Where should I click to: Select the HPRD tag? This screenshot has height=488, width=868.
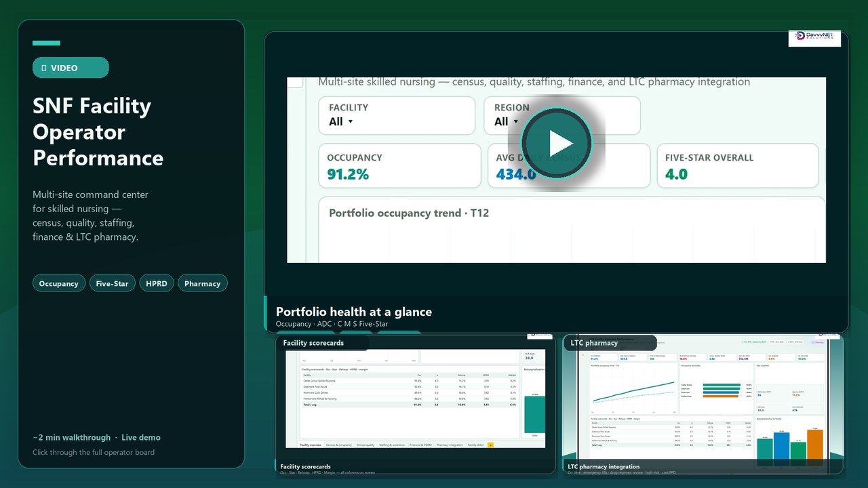[x=157, y=283]
